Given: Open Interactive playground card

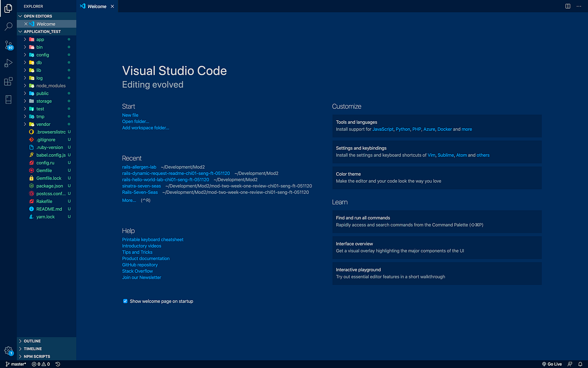Looking at the screenshot, I should 437,273.
